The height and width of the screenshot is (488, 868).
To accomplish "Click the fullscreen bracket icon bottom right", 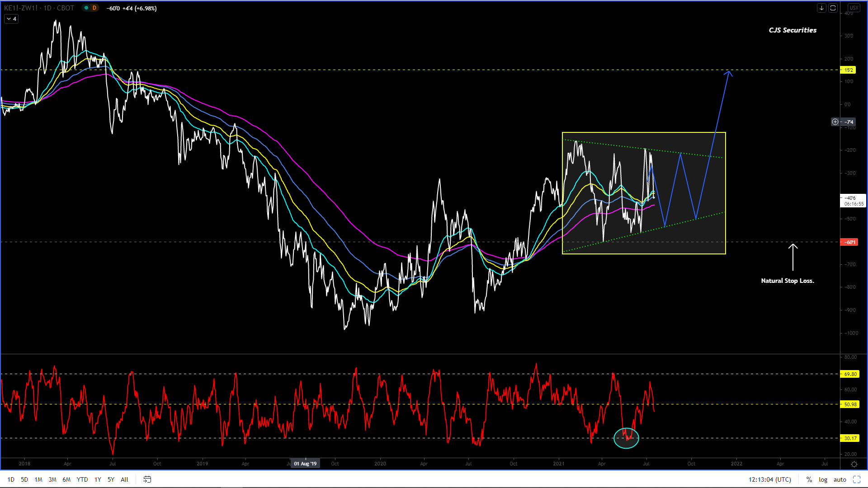I will [856, 479].
